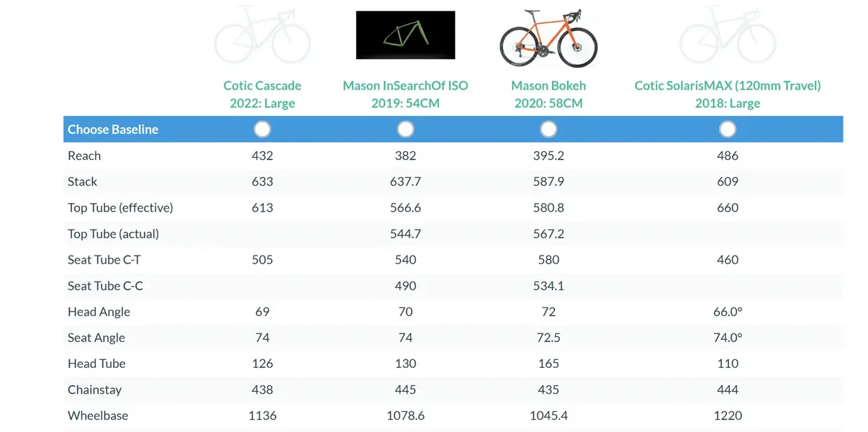This screenshot has height=432, width=868.
Task: Click the Wheelbase row label
Action: coord(98,415)
